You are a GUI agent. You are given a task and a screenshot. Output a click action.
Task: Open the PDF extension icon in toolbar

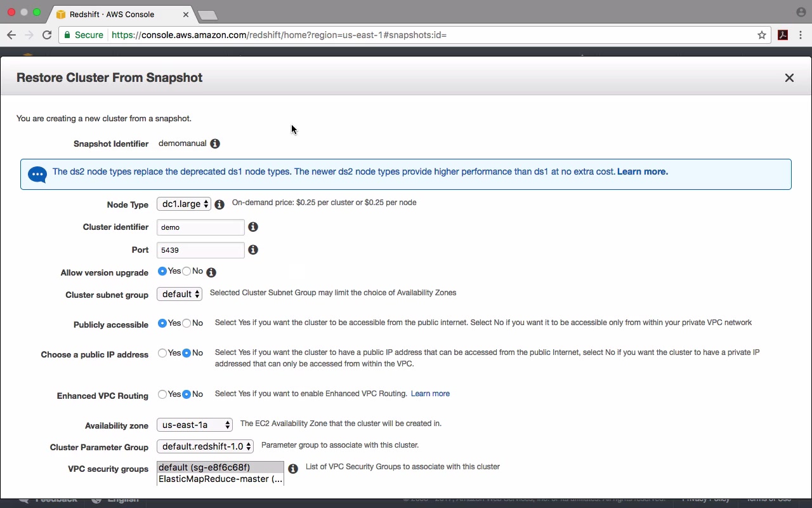point(783,35)
